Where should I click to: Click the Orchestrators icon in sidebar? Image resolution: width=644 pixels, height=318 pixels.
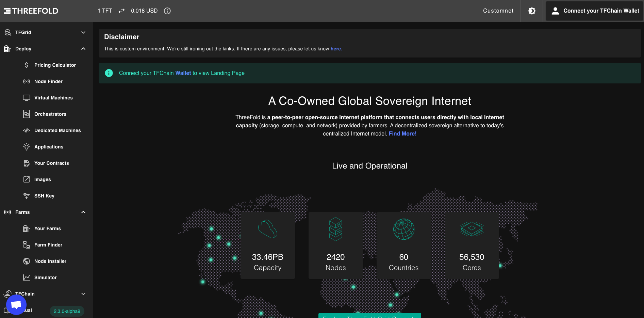(27, 114)
